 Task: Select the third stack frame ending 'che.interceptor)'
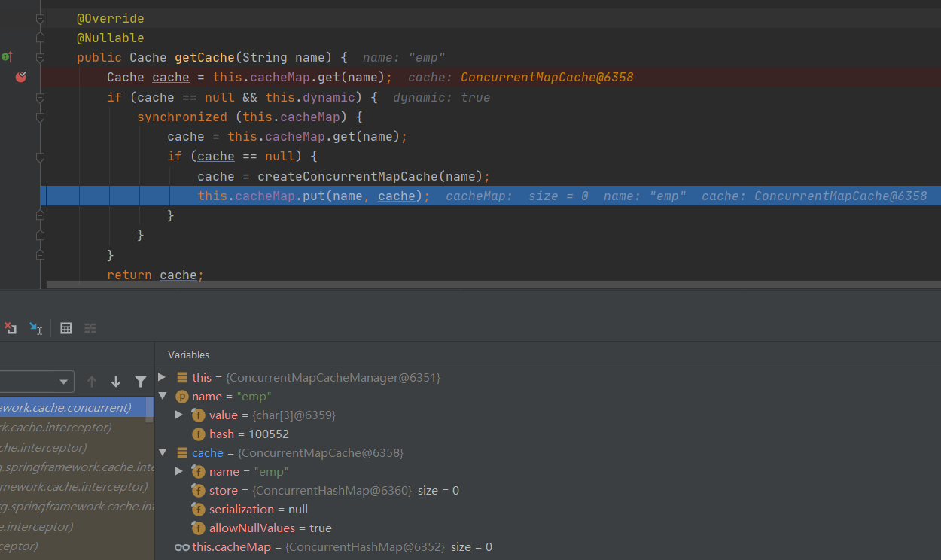[x=73, y=447]
